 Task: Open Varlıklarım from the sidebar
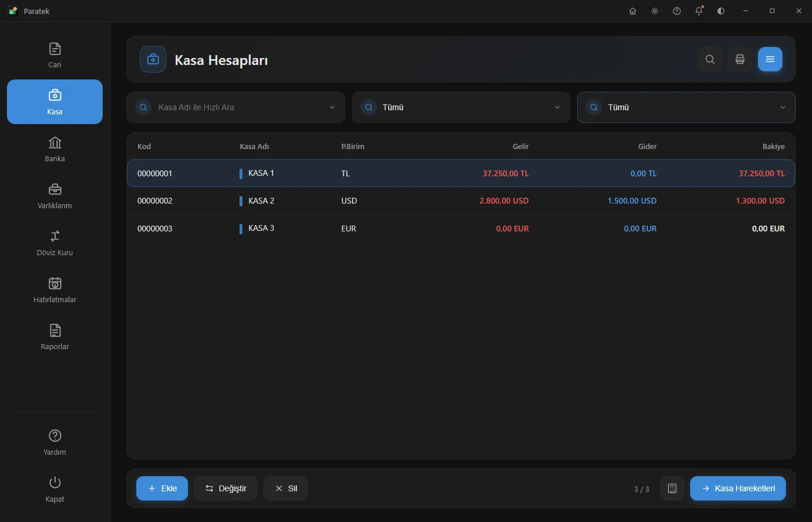55,195
